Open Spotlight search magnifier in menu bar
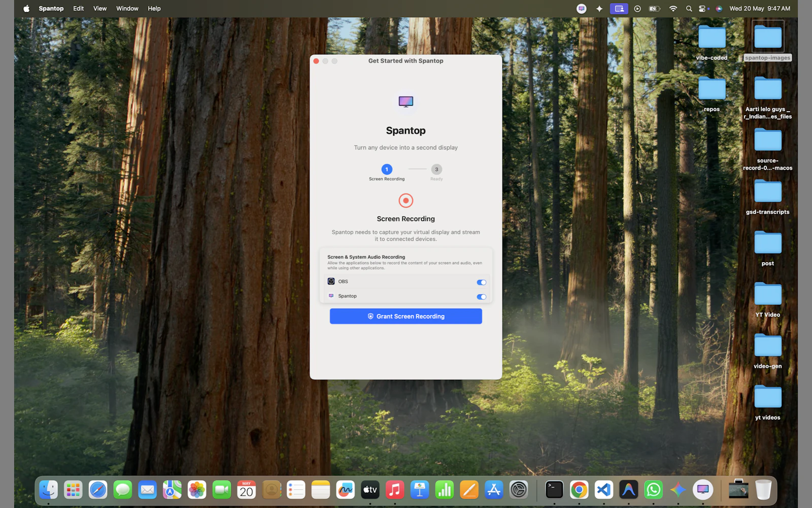This screenshot has height=508, width=812. [689, 9]
